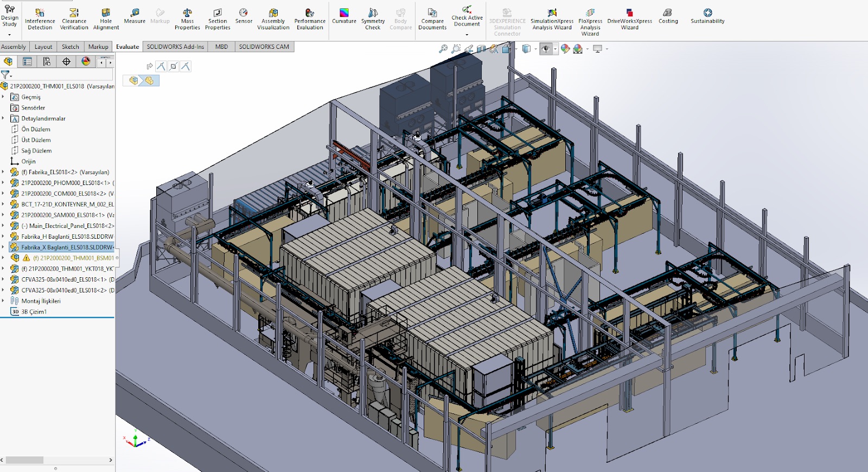The height and width of the screenshot is (472, 868).
Task: Show Curvature display
Action: (x=344, y=16)
